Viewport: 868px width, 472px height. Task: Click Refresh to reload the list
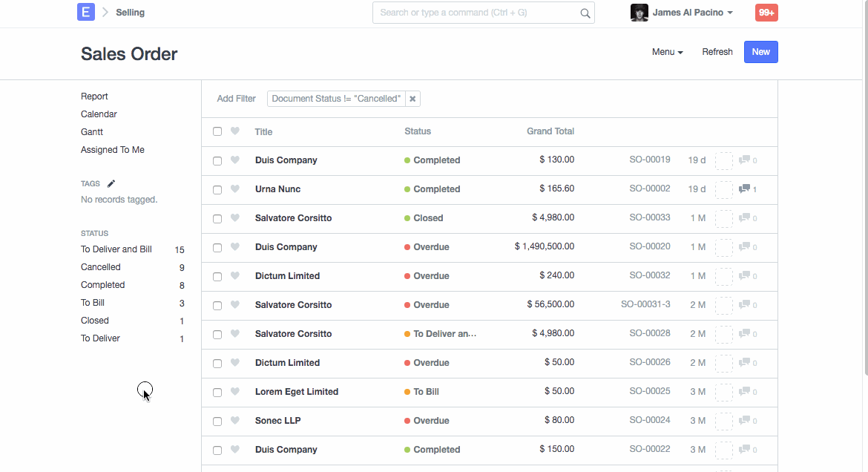[717, 52]
